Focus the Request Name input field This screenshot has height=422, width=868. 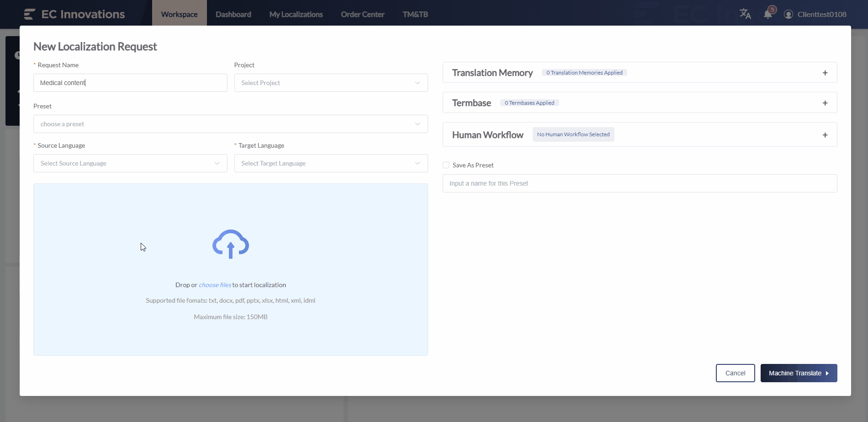[130, 83]
